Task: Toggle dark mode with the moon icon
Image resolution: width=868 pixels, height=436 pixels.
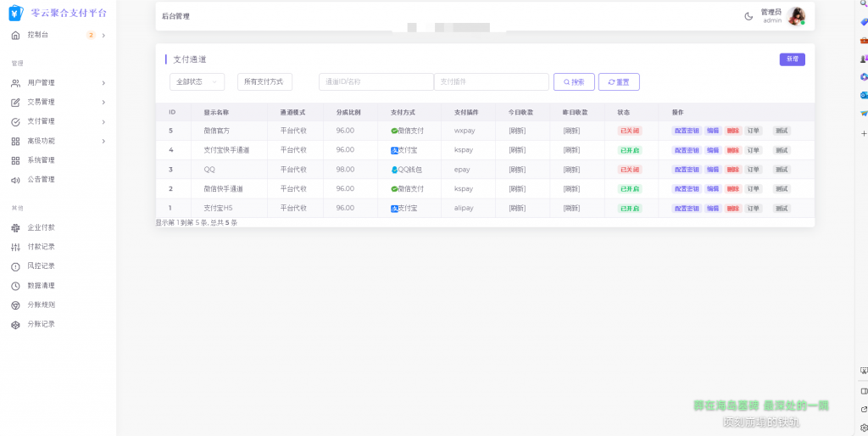Action: tap(748, 16)
